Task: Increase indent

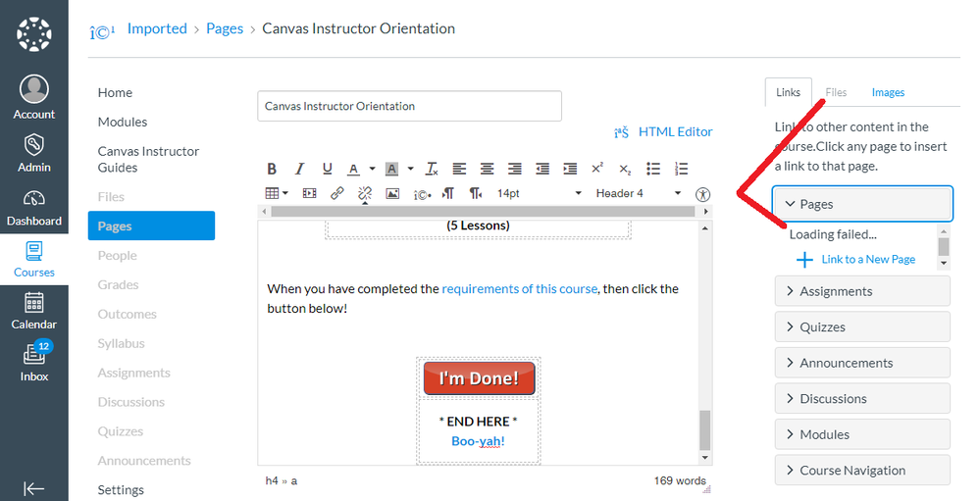Action: click(x=570, y=169)
